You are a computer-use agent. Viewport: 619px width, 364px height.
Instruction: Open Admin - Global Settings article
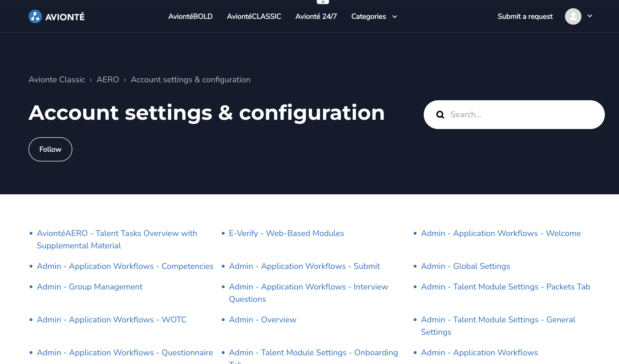tap(465, 266)
